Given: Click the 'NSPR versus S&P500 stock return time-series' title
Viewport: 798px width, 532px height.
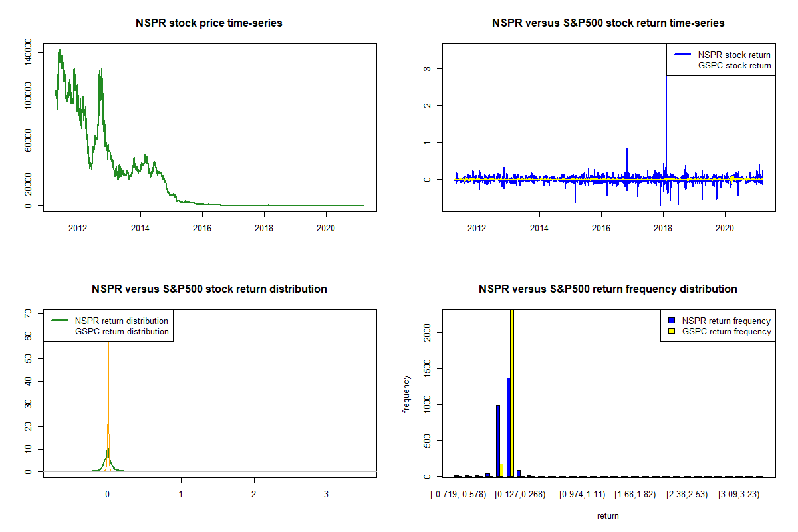Looking at the screenshot, I should click(608, 23).
